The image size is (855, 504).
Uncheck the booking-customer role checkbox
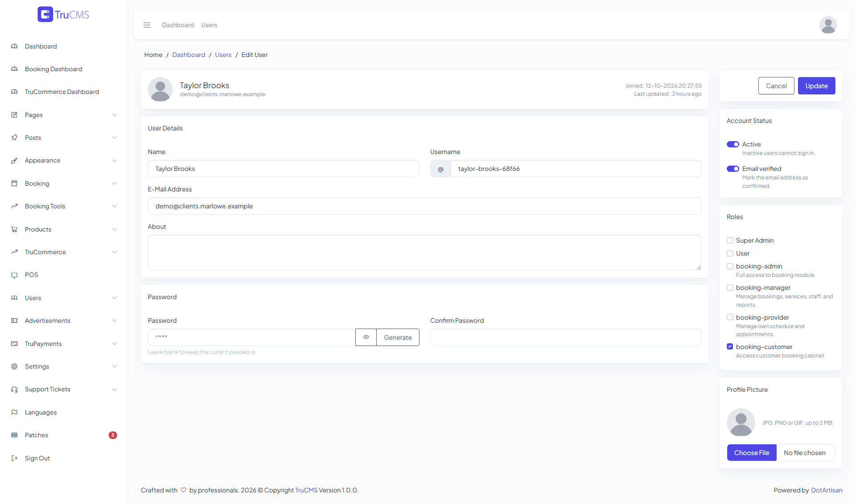click(730, 346)
